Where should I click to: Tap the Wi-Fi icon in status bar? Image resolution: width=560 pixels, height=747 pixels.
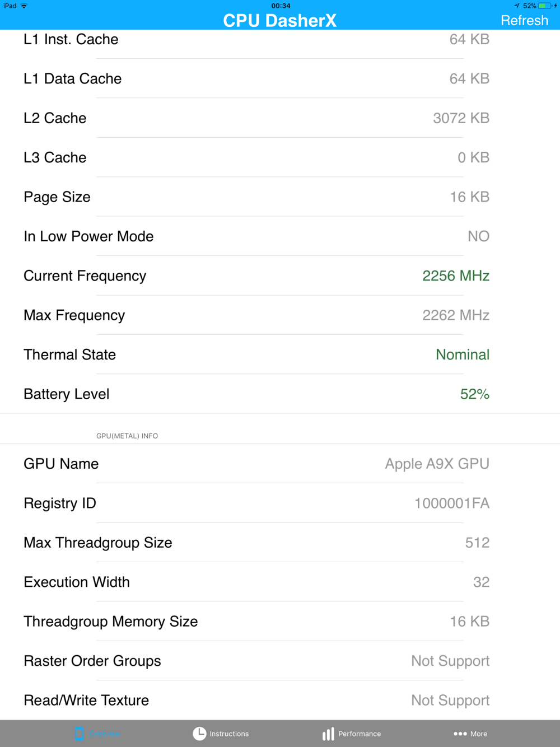[24, 6]
